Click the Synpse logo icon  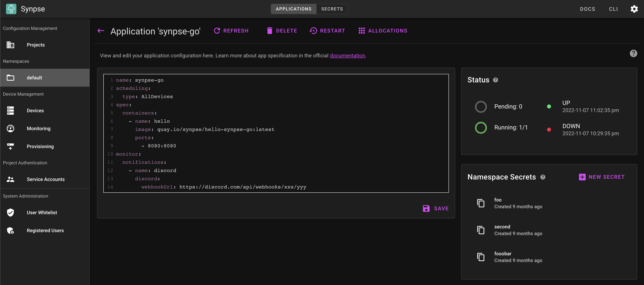(x=11, y=9)
